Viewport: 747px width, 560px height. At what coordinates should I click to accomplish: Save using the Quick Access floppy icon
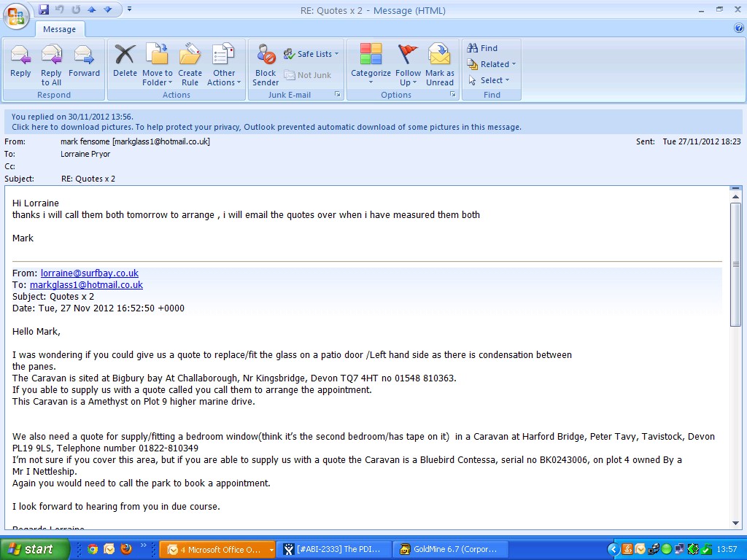(44, 9)
